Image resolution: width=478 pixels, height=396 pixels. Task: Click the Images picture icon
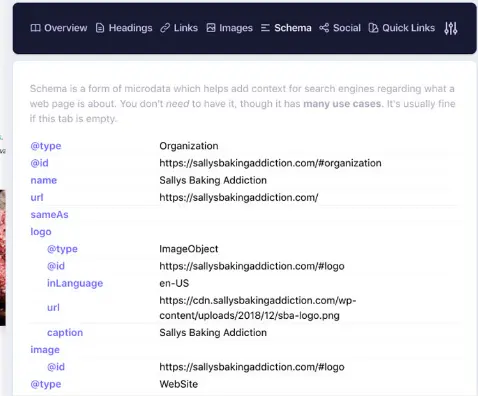pyautogui.click(x=211, y=28)
